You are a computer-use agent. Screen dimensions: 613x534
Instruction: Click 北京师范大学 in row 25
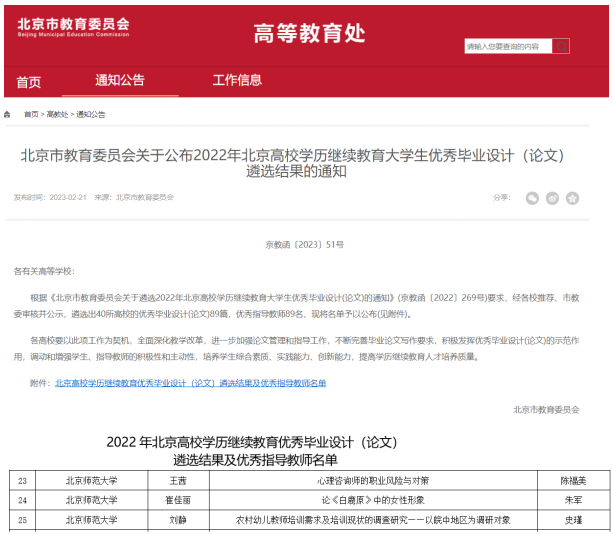[91, 520]
